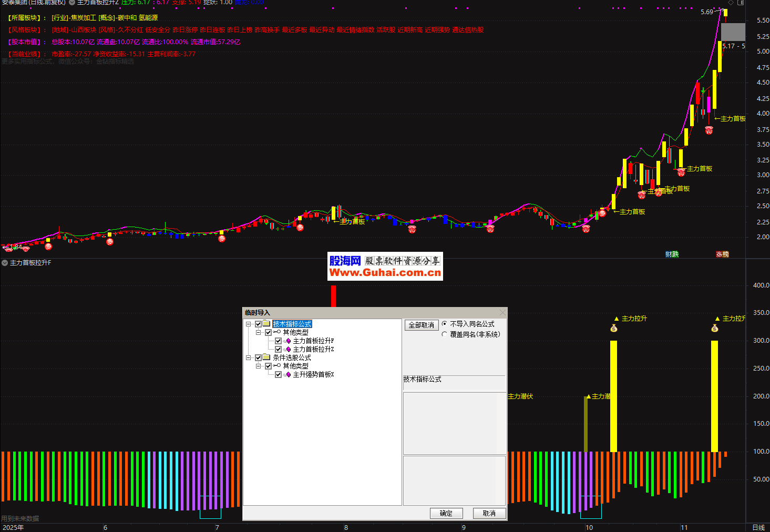Click the green down-arrow marker near the 4.25 candle
Viewport: 770px width, 532px height.
point(703,91)
